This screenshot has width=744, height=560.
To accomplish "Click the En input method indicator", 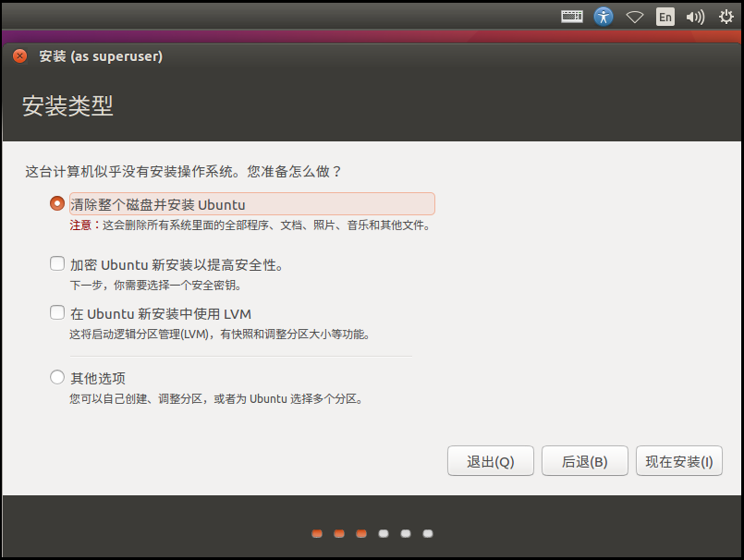I will tap(665, 17).
